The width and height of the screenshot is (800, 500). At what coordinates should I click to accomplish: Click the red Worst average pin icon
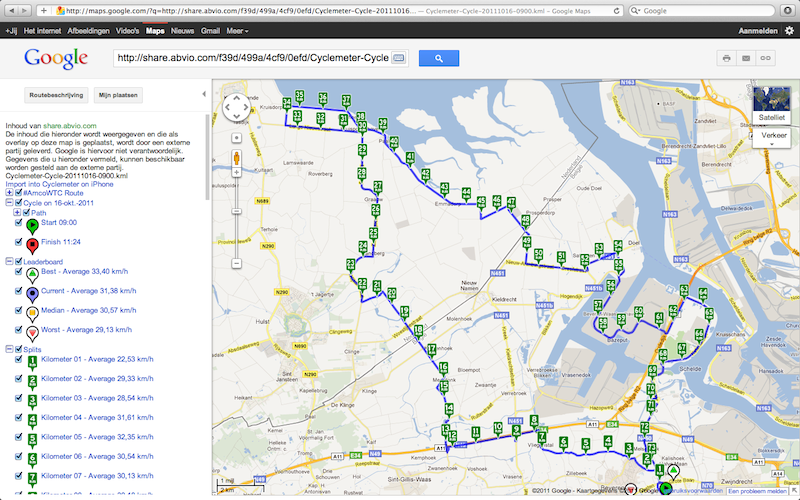(32, 334)
